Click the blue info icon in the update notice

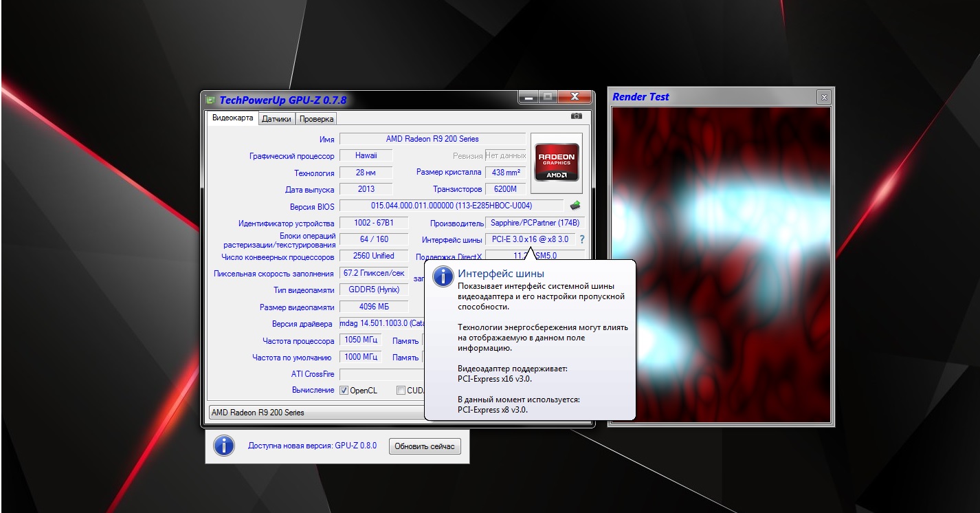(224, 446)
